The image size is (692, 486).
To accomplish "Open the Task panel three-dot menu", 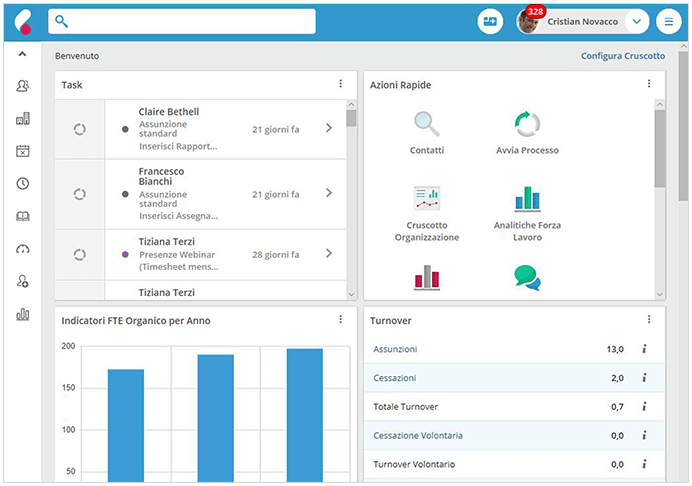I will point(340,84).
